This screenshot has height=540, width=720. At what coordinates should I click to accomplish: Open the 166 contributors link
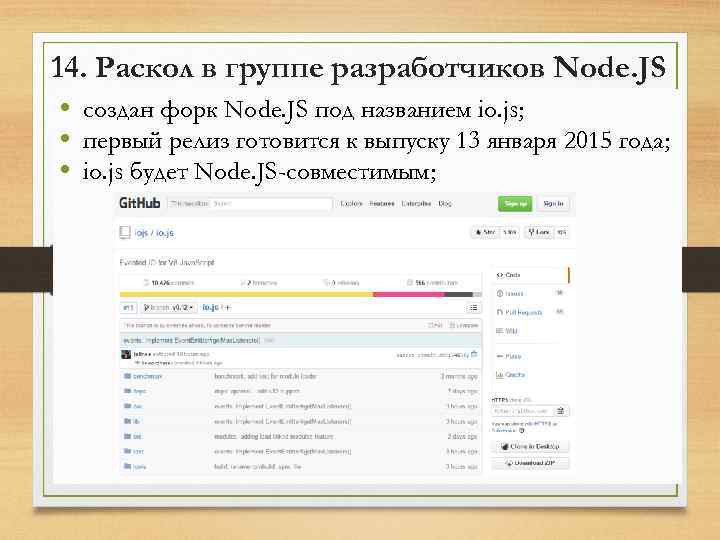[432, 283]
